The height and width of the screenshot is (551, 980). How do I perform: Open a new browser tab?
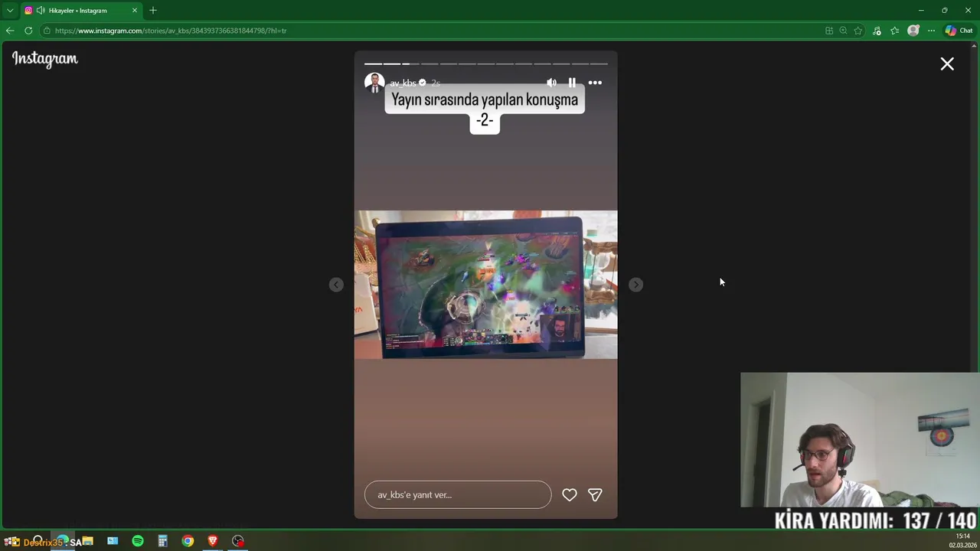(153, 11)
